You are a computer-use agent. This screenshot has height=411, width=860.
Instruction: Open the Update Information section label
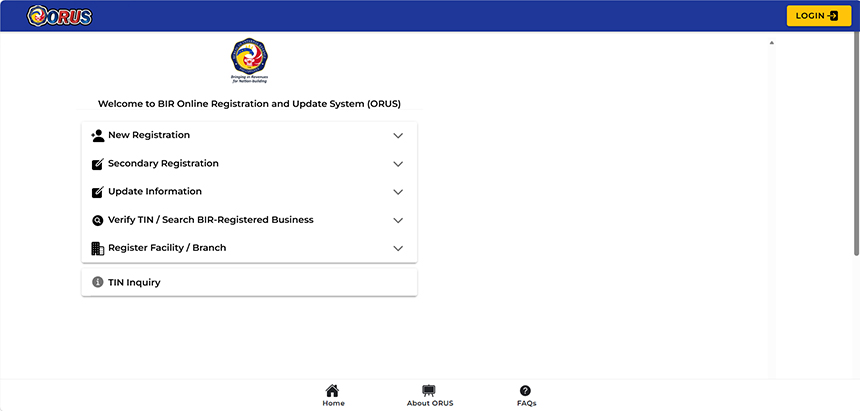coord(155,192)
